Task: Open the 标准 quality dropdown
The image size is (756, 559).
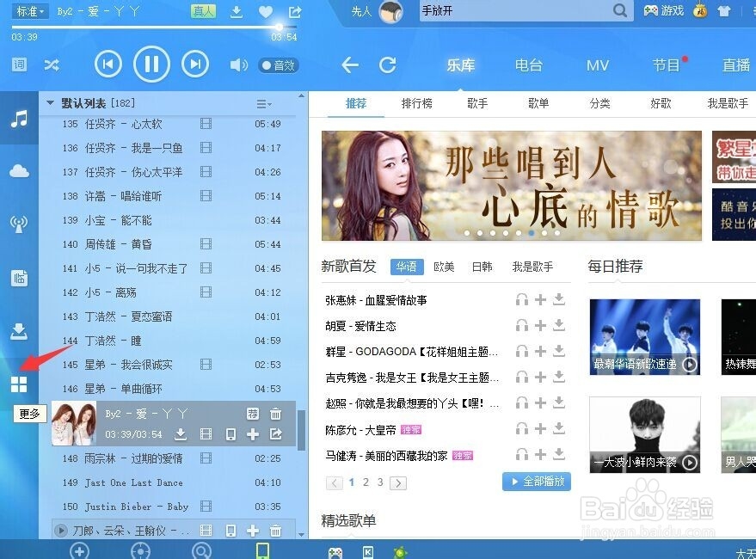Action: pyautogui.click(x=30, y=11)
